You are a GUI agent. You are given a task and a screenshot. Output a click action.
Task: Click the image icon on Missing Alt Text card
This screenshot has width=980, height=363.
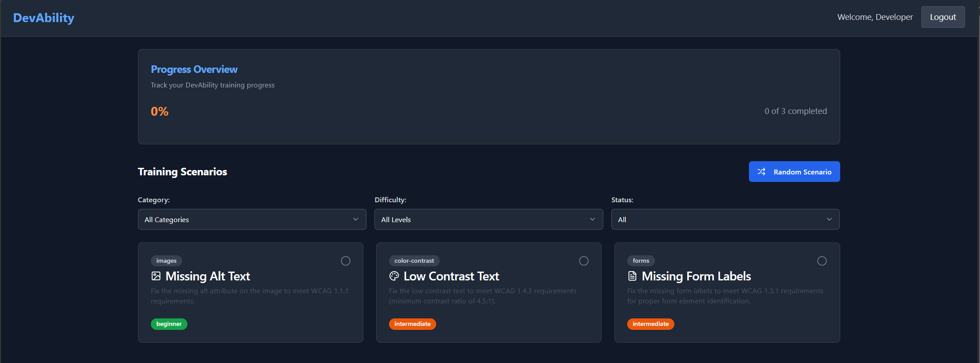[x=156, y=276]
